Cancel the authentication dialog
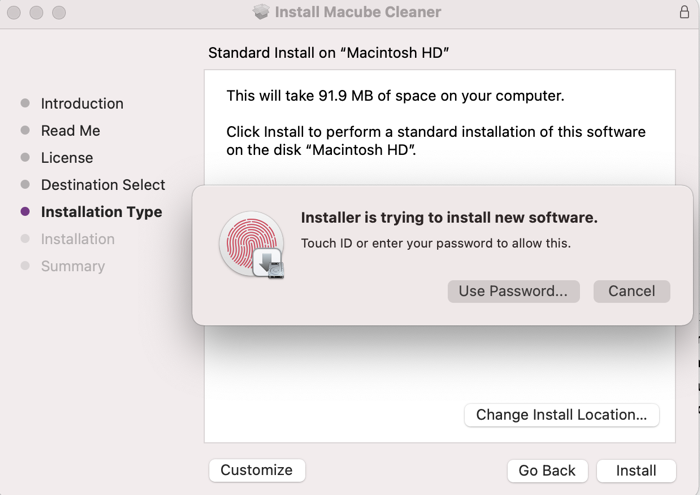Screen dimensions: 700x495 click(631, 291)
